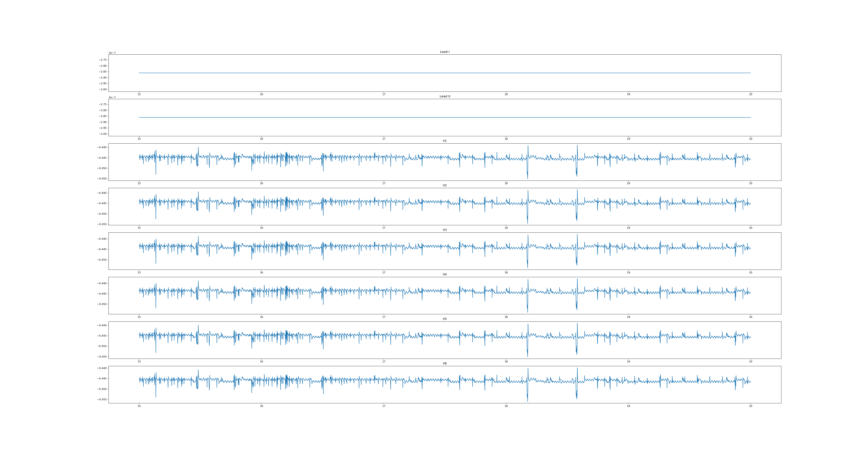Click the −0.440 y-axis tick on V6 plot

102,368
